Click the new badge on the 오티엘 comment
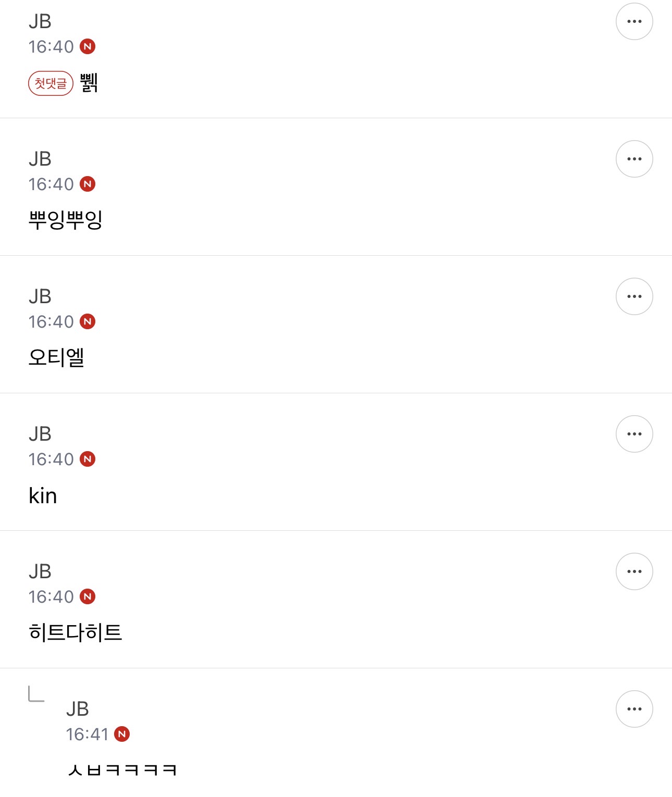Image resolution: width=672 pixels, height=797 pixels. point(88,321)
